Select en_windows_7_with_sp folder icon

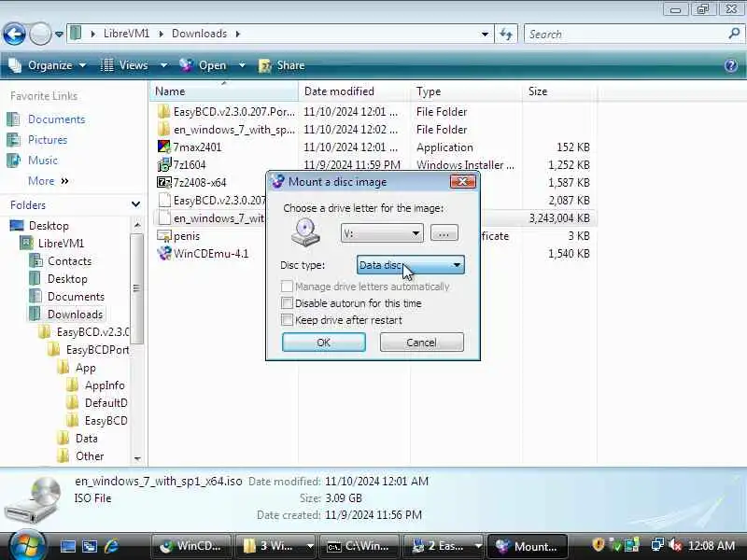tap(164, 129)
